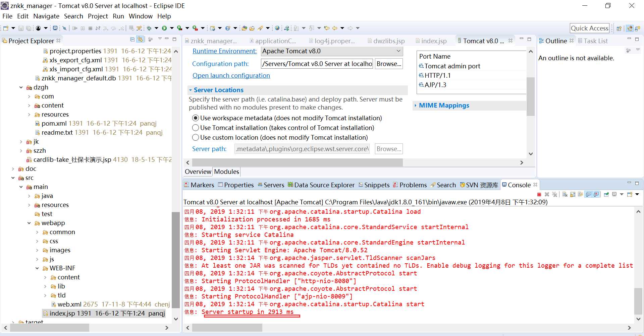
Task: Toggle Show Console When Standard Error Changes
Action: [x=596, y=194]
